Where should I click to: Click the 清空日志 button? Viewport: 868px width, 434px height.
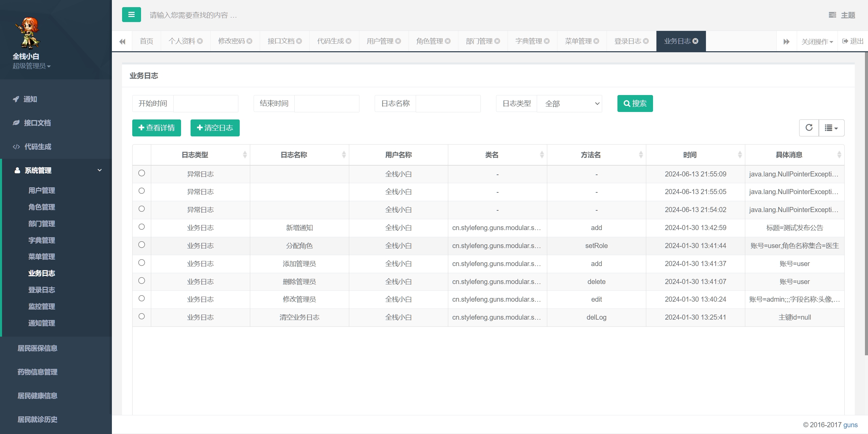click(215, 128)
